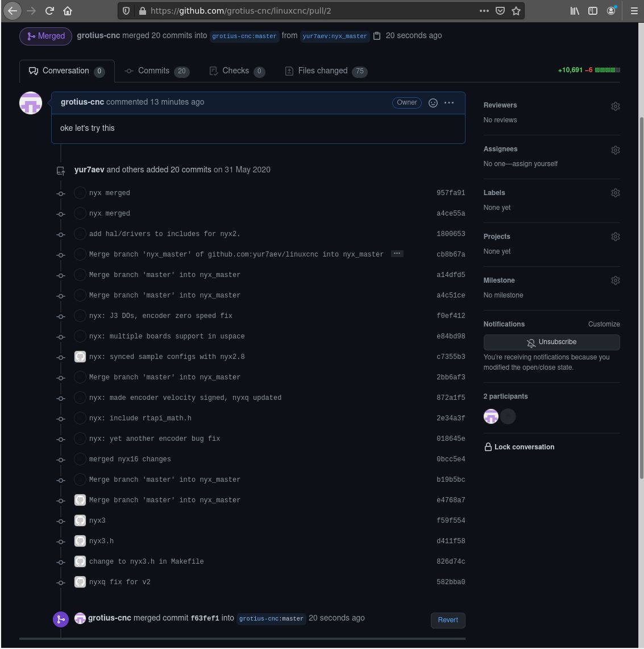Click the yur7aev author link
644x649 pixels.
tap(89, 170)
